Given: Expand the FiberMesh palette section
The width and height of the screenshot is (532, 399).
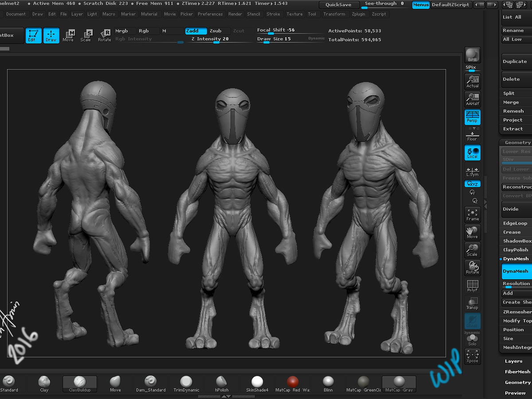Looking at the screenshot, I should (517, 372).
